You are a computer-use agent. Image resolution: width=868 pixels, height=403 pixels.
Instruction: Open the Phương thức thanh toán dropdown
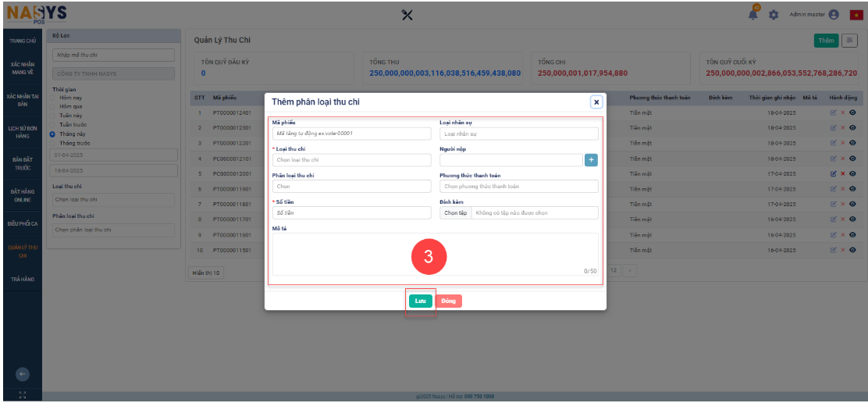(x=519, y=187)
